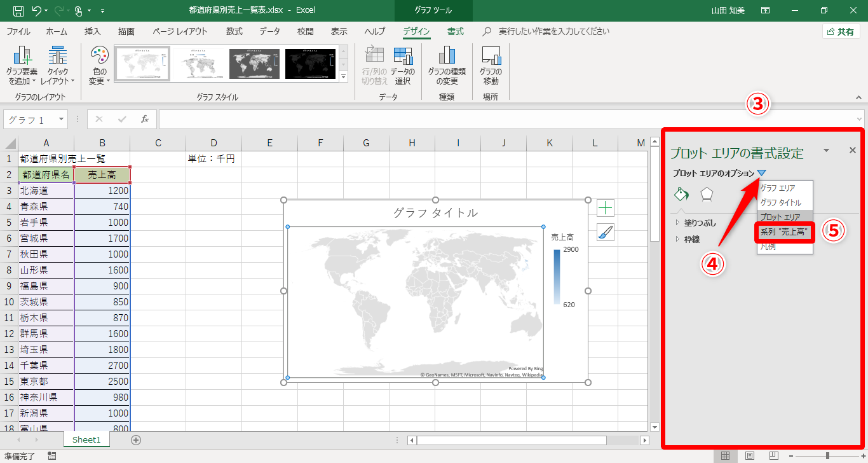Expand the chart styles gallery
The width and height of the screenshot is (868, 463).
[x=344, y=76]
